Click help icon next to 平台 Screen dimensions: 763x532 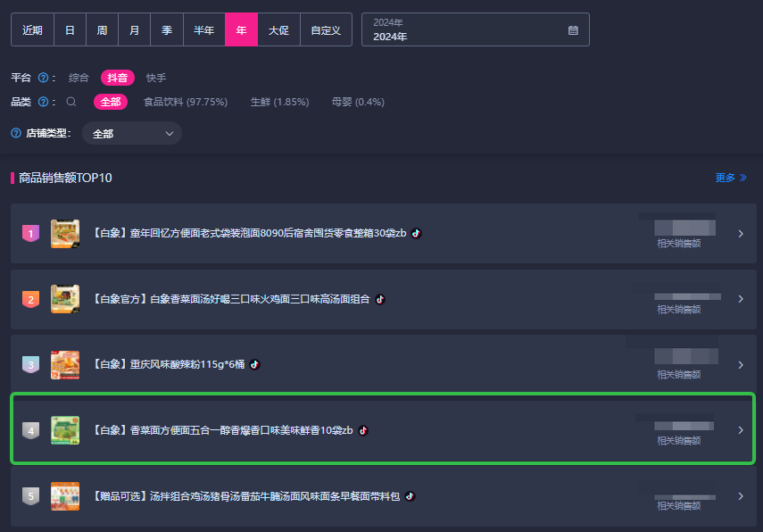click(x=44, y=78)
